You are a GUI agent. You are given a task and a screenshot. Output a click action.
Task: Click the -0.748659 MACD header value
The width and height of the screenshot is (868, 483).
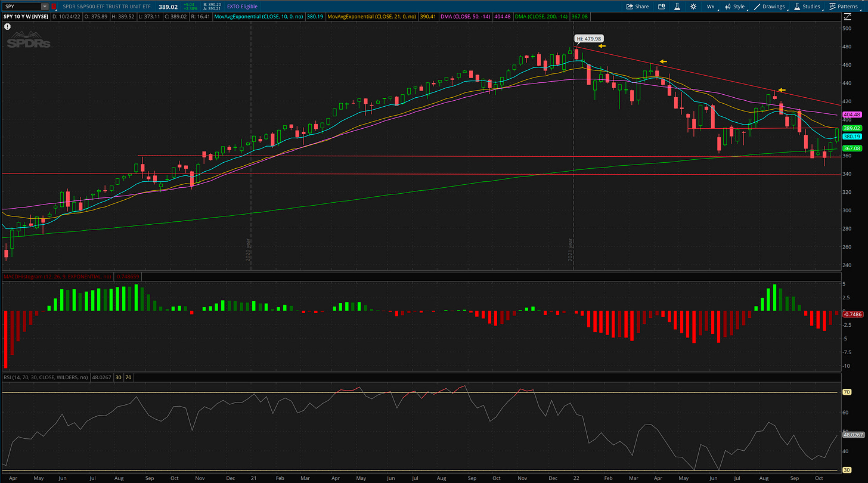[x=128, y=277]
